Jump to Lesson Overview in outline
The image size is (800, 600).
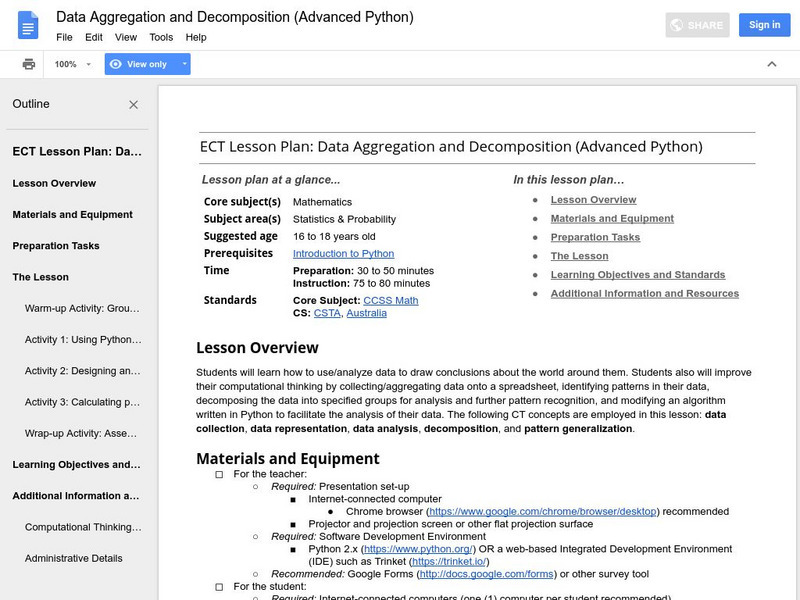point(54,183)
